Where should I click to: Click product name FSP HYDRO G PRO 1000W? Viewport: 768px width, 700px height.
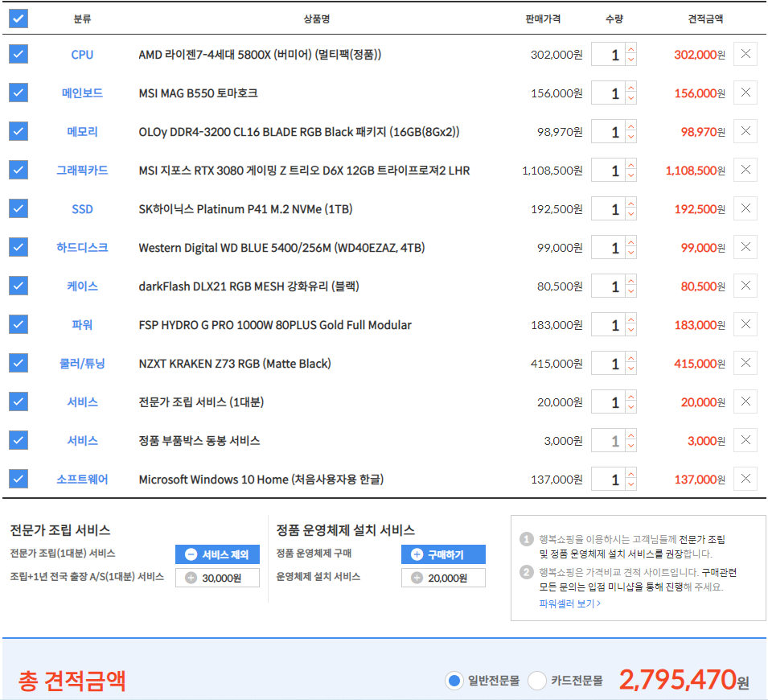[275, 325]
